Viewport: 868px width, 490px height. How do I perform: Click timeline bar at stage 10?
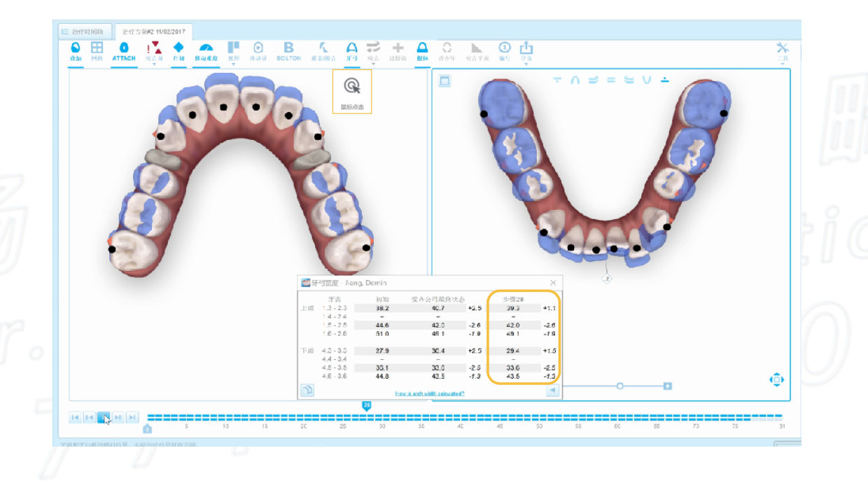tap(225, 417)
